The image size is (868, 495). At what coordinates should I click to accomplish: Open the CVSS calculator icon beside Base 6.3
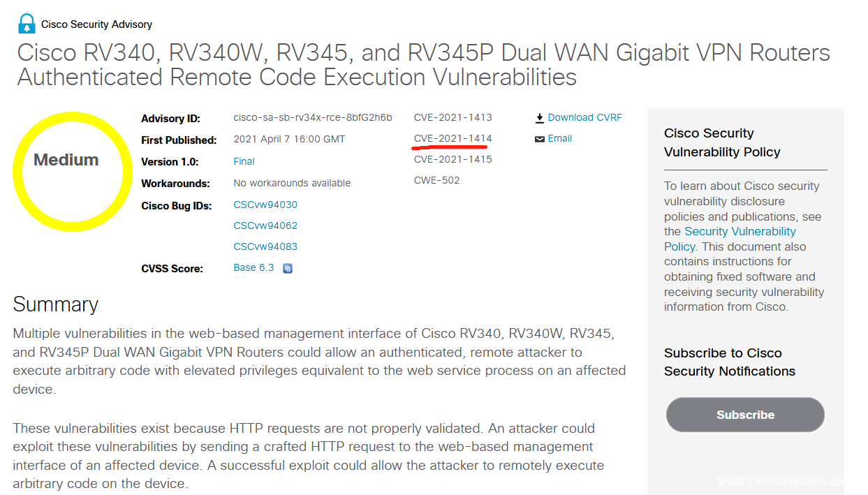[x=287, y=268]
